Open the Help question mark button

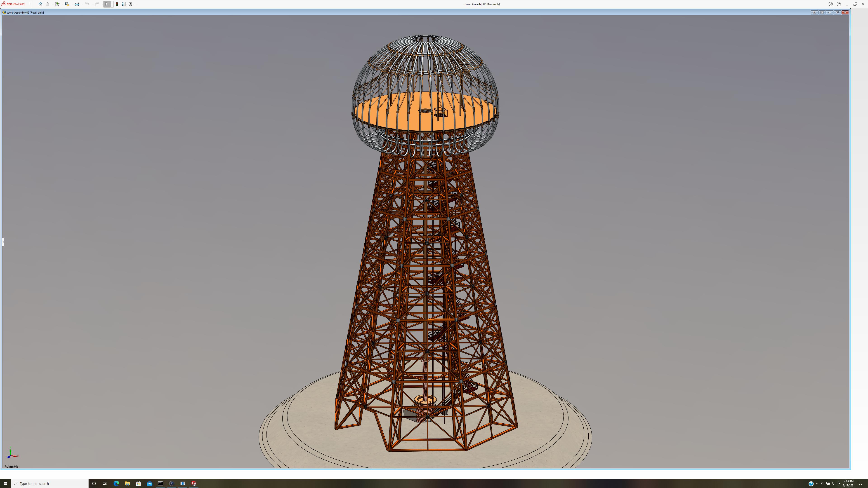(839, 4)
